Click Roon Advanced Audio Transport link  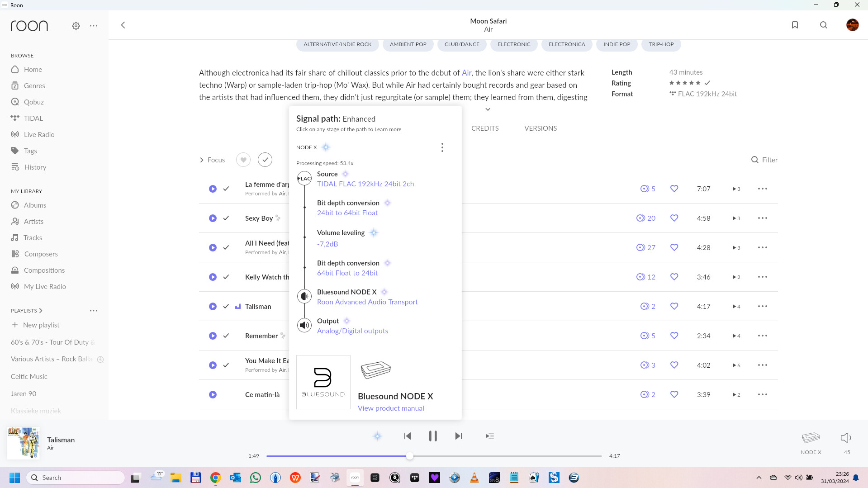pyautogui.click(x=367, y=302)
